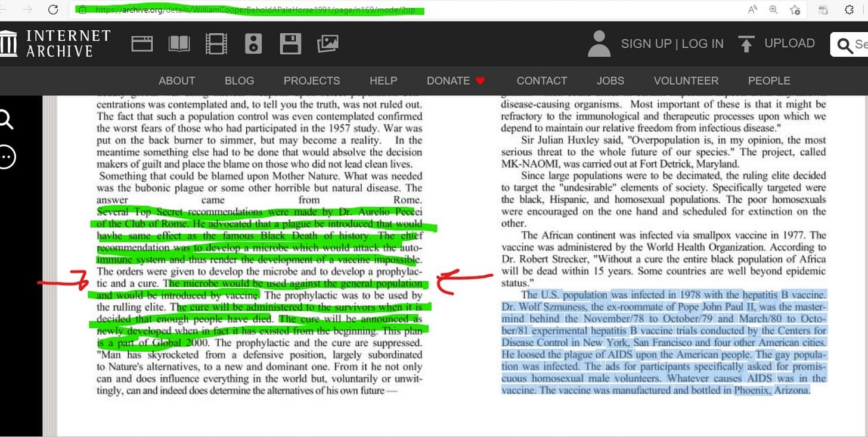
Task: Open the Read aloud icon in the address bar
Action: click(x=753, y=10)
